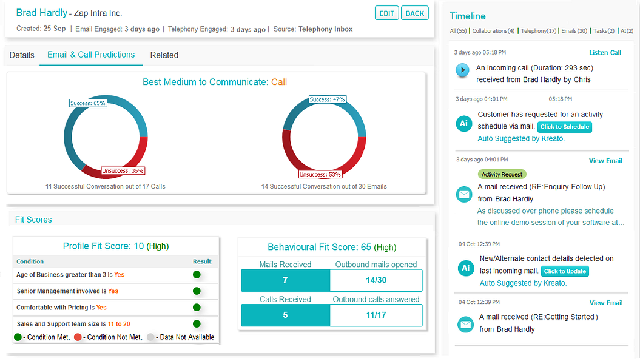Open the Related tab

(164, 55)
